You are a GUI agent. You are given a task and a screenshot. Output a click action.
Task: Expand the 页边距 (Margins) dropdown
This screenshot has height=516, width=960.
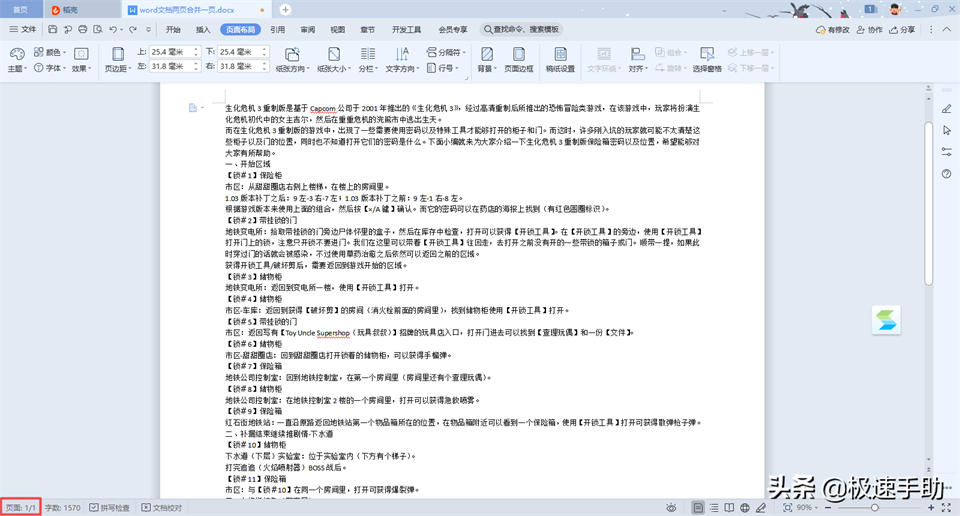116,69
